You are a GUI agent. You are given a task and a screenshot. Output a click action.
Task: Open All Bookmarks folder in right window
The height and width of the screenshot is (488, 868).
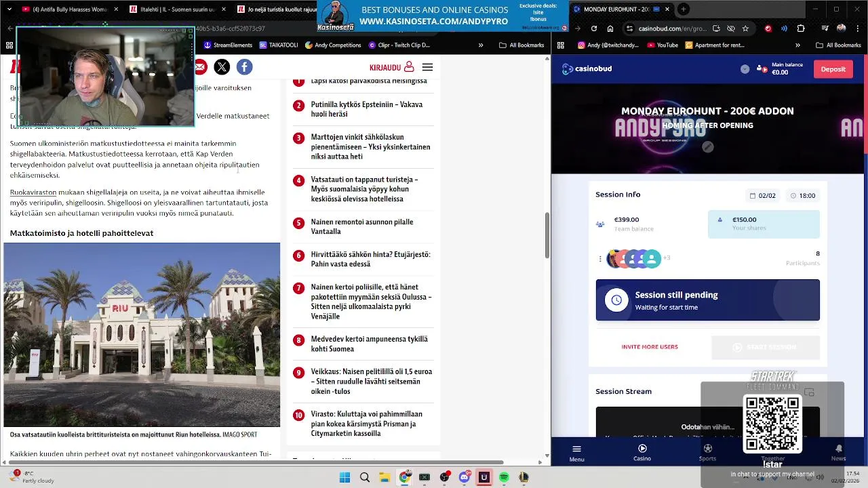[x=838, y=45]
